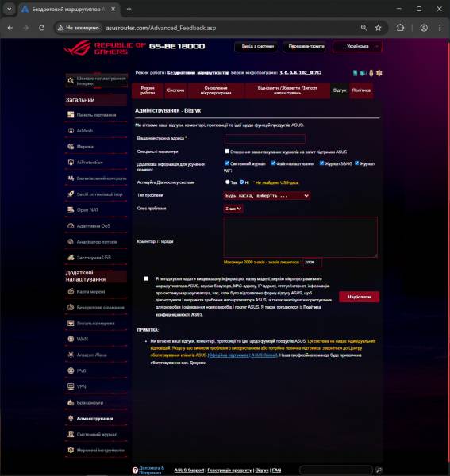Click inside the comments text area
Screen dimensions: 450x476
[300, 236]
